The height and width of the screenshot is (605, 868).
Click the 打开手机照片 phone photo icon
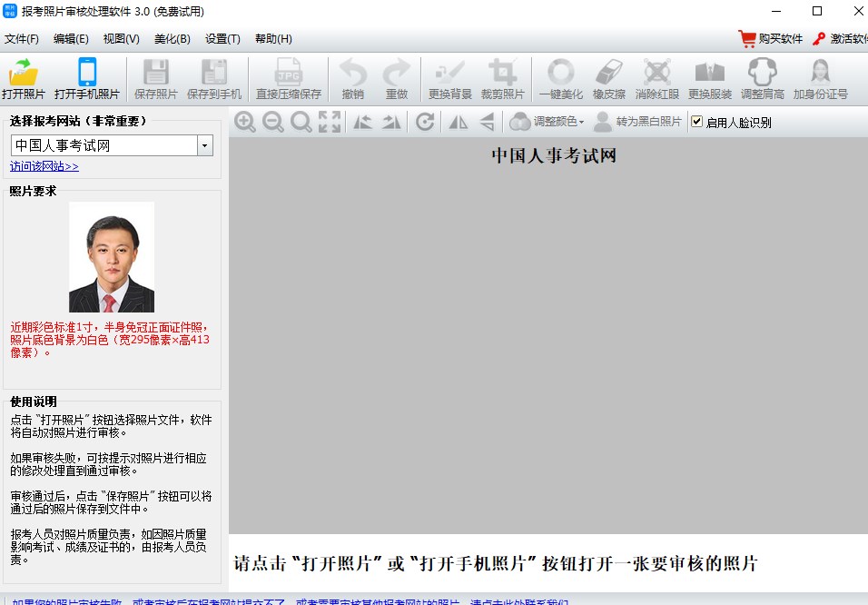[x=88, y=78]
